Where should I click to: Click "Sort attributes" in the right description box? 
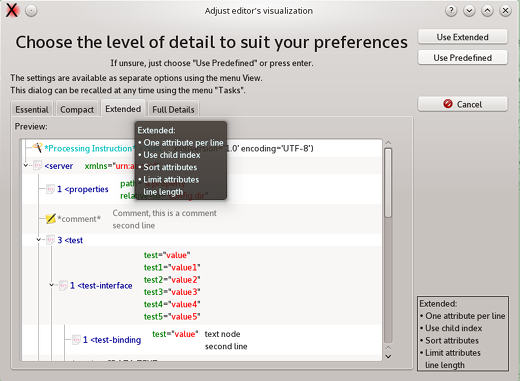point(452,341)
